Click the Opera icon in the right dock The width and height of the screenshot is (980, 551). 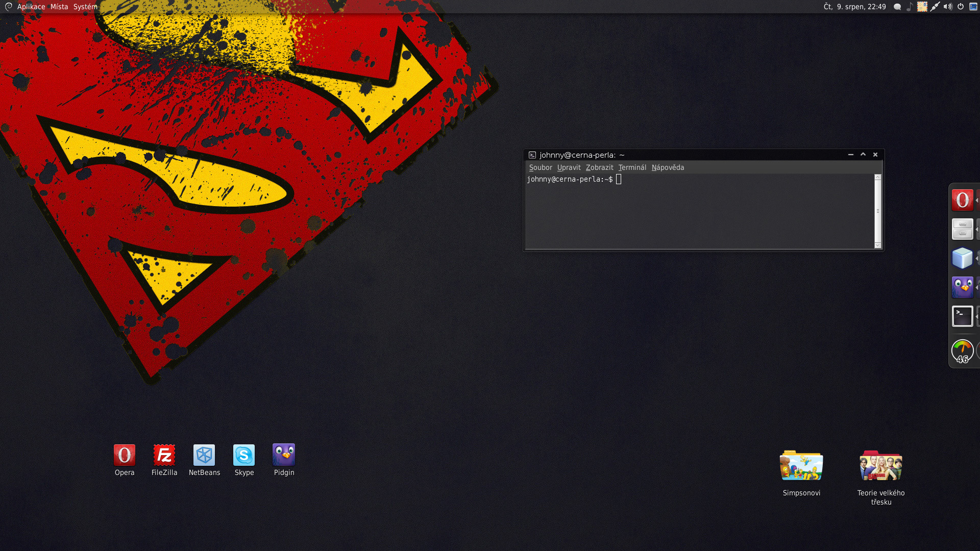click(x=962, y=200)
